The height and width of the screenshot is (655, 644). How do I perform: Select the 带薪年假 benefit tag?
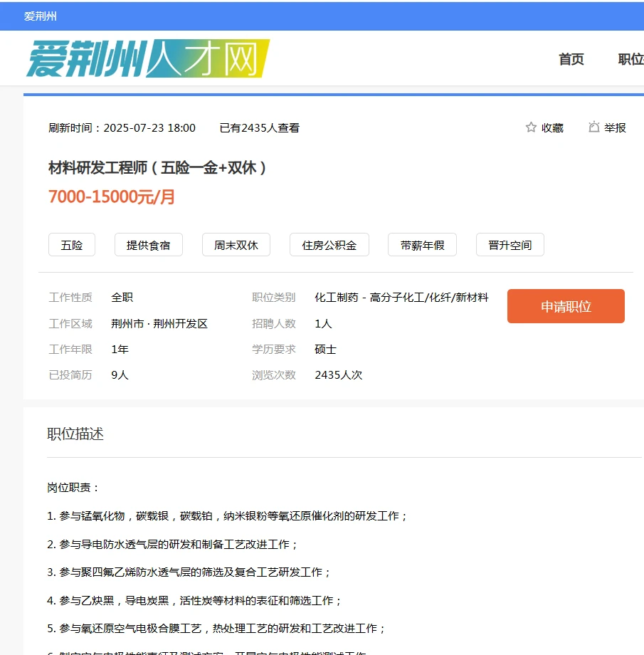click(421, 244)
